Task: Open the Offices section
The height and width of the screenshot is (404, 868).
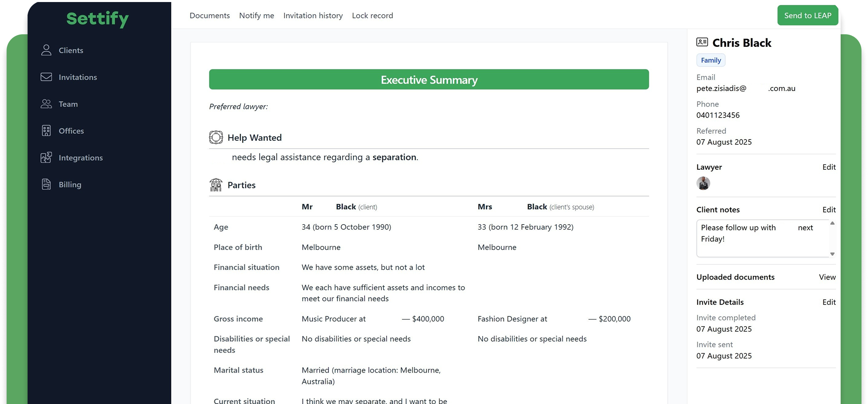Action: (71, 131)
